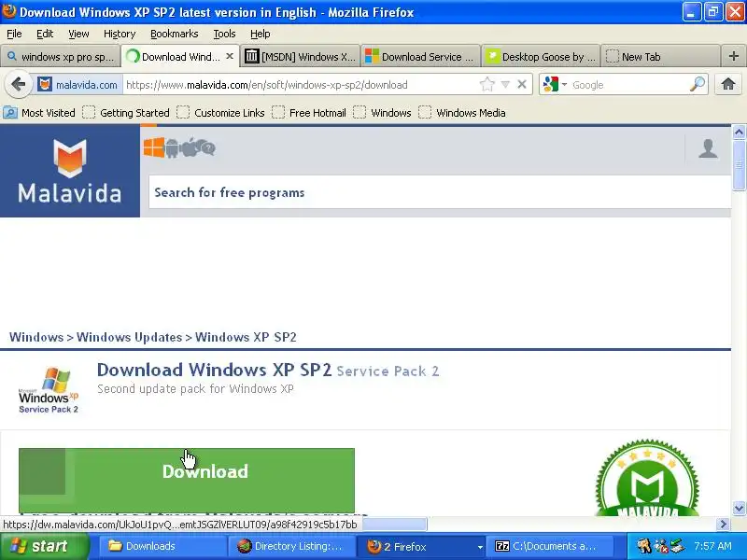Click the Malavida green guarantee badge
The width and height of the screenshot is (747, 560).
coord(647,478)
